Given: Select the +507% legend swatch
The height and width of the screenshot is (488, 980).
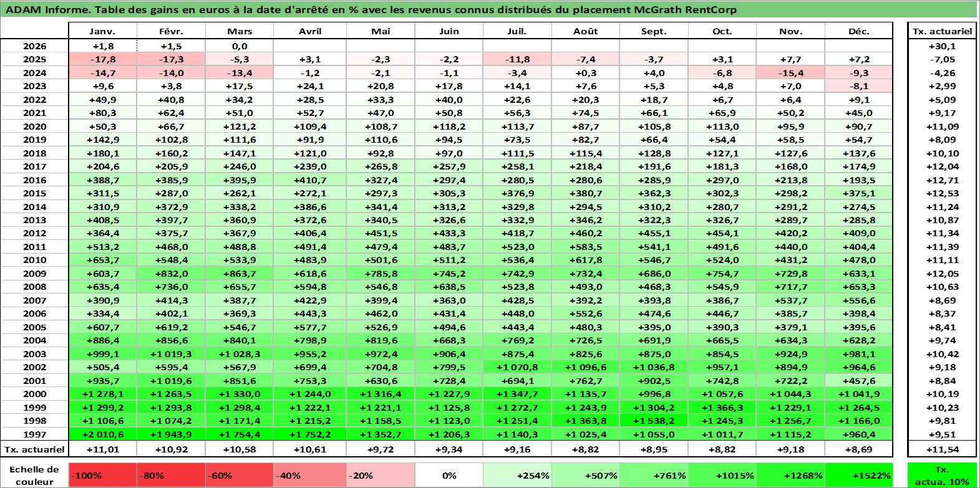Looking at the screenshot, I should click(x=586, y=475).
